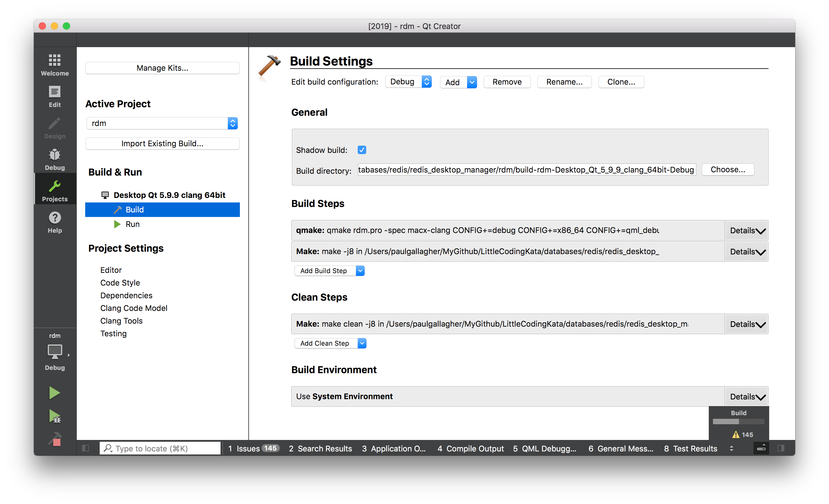
Task: Click the Clone configuration button
Action: [x=621, y=82]
